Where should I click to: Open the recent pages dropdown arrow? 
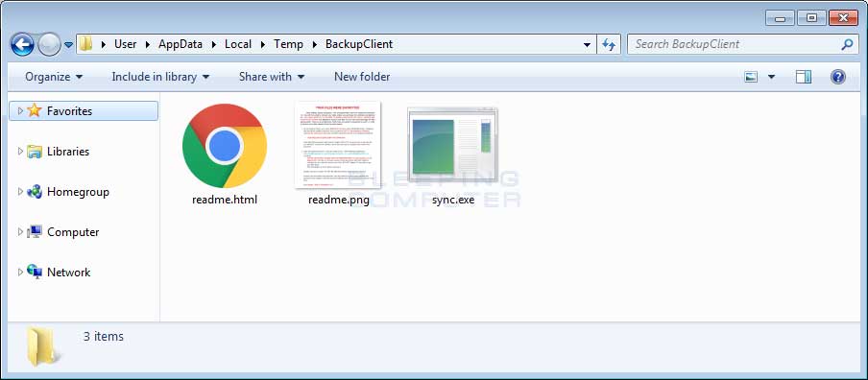68,45
